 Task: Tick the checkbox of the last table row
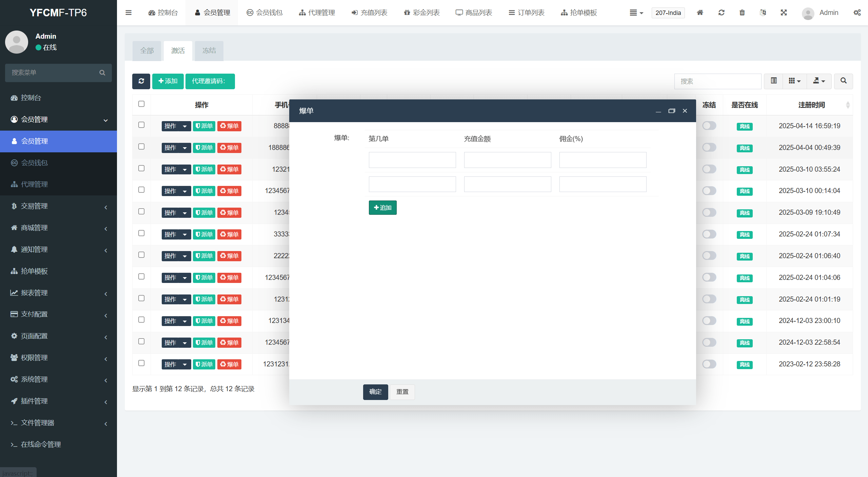pos(141,363)
